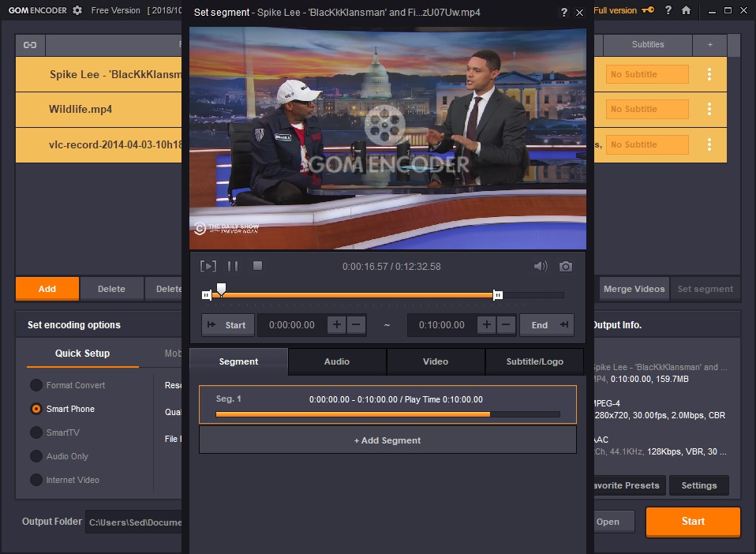Open GOM Encoder settings gear

pyautogui.click(x=77, y=10)
